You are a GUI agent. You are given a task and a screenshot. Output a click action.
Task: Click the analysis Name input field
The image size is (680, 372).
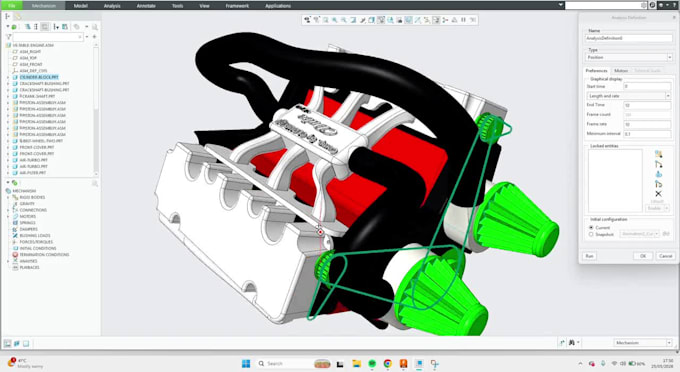click(629, 38)
